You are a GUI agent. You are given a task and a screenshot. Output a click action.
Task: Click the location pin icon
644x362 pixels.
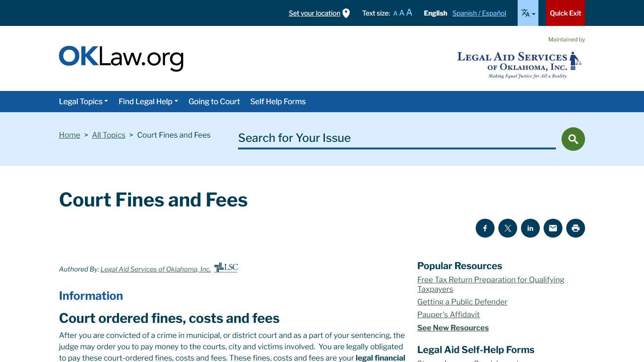tap(347, 13)
